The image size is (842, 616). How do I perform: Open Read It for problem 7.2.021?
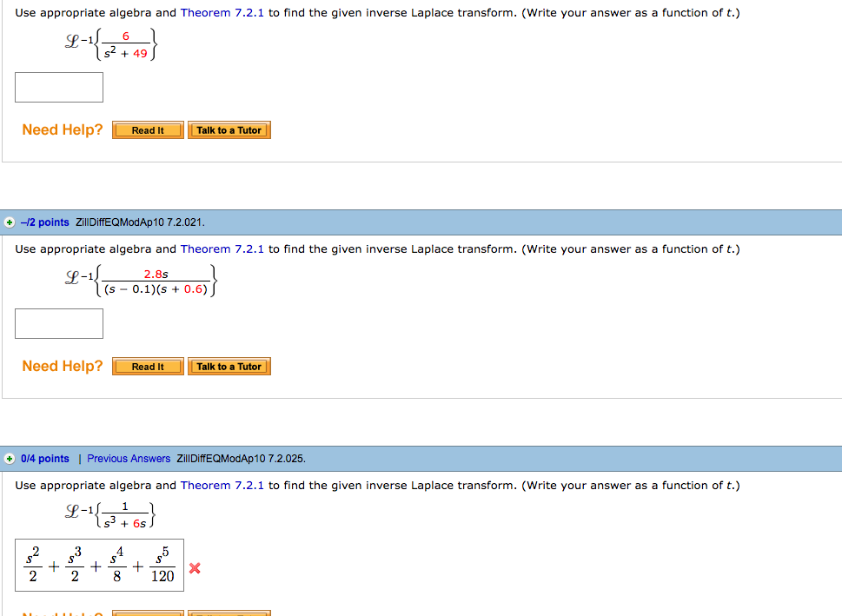tap(147, 366)
